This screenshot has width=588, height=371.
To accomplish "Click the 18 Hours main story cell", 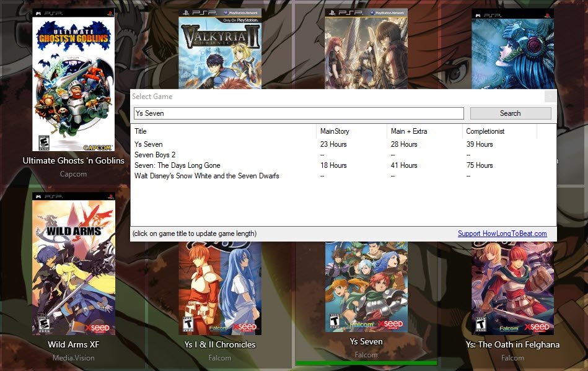I will click(x=333, y=165).
